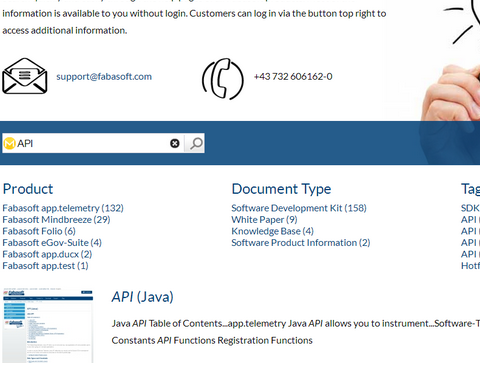Filter by White Paper (9)
480x366 pixels.
(x=264, y=220)
